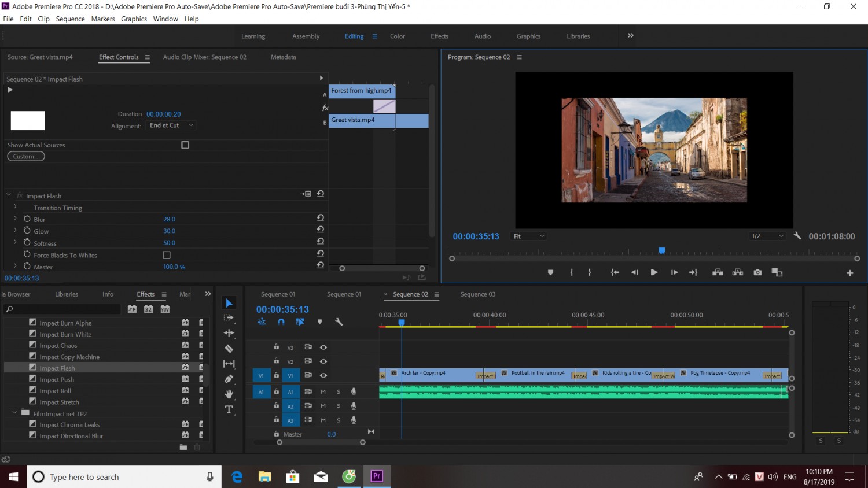The image size is (868, 488).
Task: Expand the Blur property
Action: coord(16,219)
